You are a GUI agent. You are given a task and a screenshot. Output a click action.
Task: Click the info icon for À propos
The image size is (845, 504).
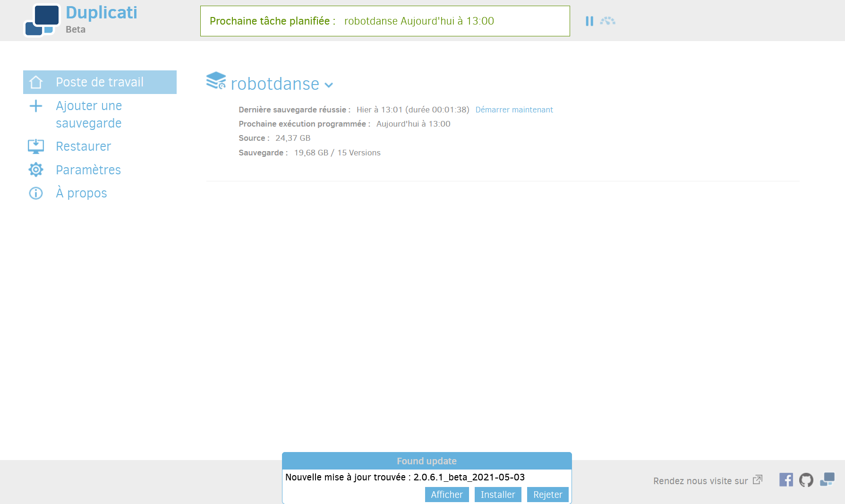[36, 193]
